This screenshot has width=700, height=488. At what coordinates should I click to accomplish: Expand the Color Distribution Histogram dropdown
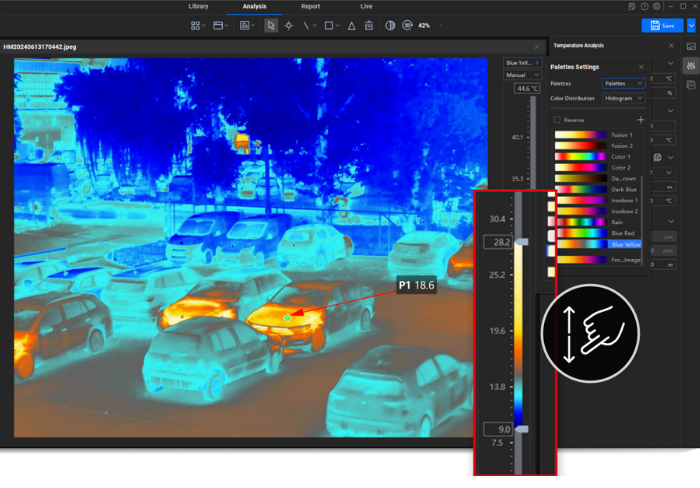tap(623, 98)
